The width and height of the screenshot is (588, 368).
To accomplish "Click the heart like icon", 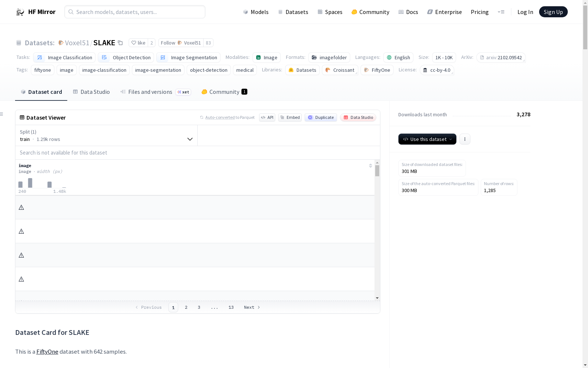I will 134,43.
